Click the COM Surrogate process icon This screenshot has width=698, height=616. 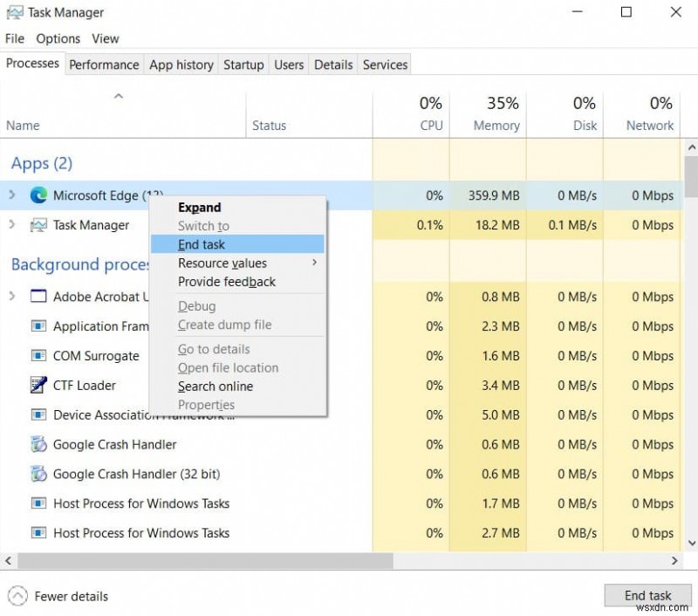point(38,356)
